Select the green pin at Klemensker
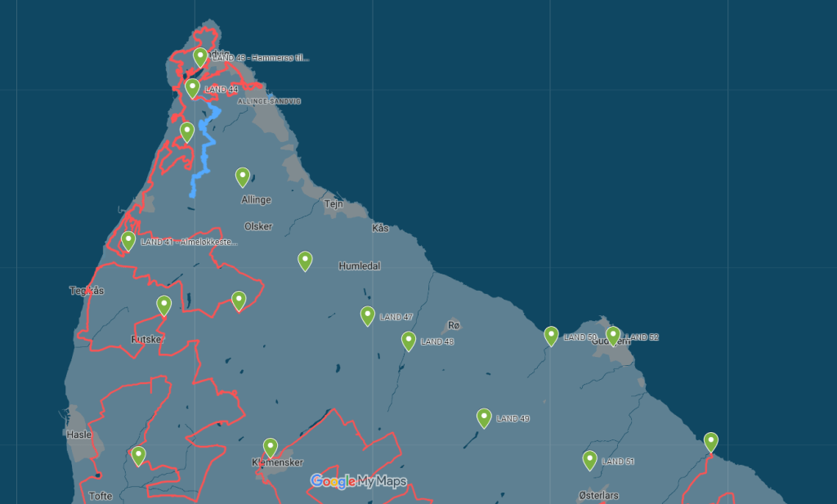The height and width of the screenshot is (504, 837). tap(271, 448)
